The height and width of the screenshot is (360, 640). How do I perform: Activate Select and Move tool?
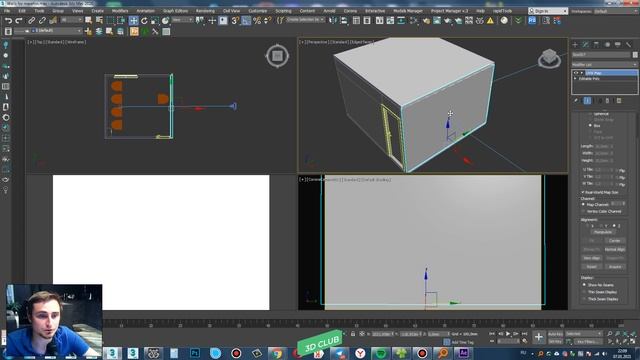133,20
